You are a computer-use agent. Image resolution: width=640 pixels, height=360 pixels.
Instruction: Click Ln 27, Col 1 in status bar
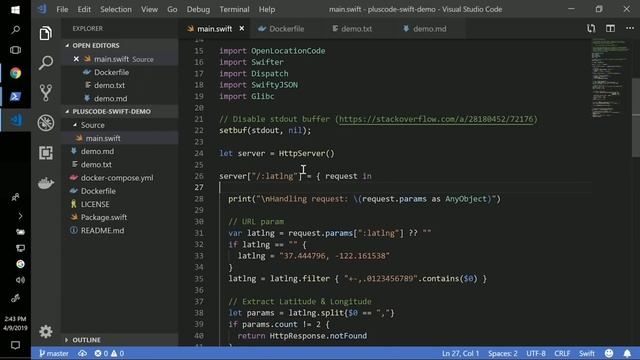click(x=460, y=353)
